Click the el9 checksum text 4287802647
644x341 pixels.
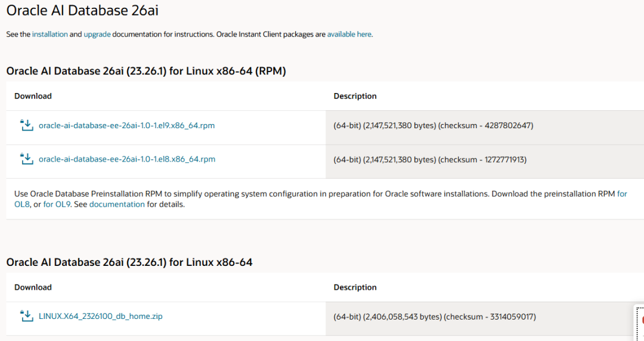tap(507, 125)
